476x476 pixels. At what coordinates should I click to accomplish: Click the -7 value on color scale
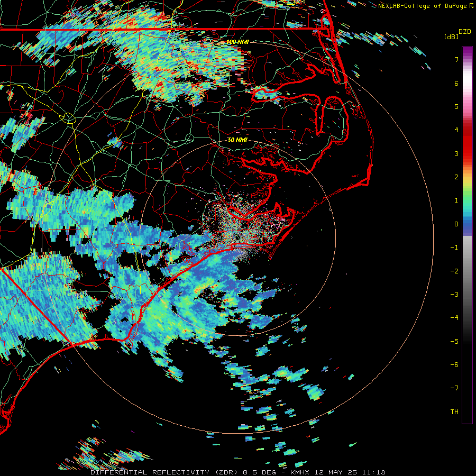(454, 388)
